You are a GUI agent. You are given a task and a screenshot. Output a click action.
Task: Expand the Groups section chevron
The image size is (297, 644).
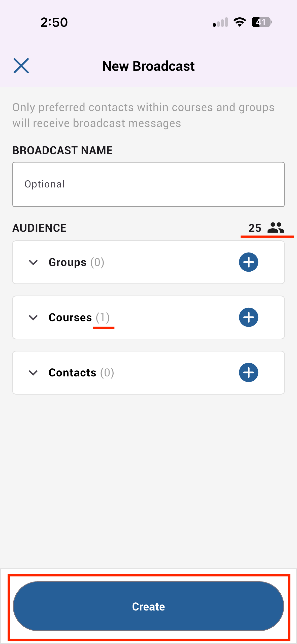point(33,262)
